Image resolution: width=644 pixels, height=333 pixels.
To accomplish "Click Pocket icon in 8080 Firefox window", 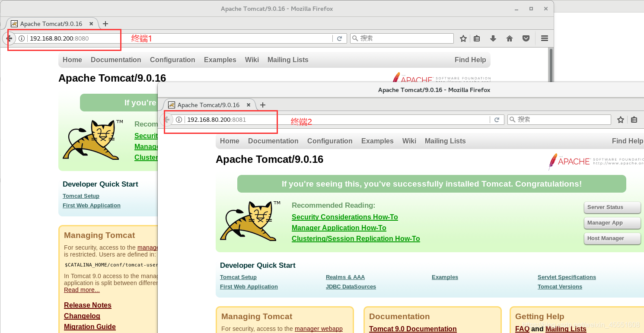I will point(526,38).
